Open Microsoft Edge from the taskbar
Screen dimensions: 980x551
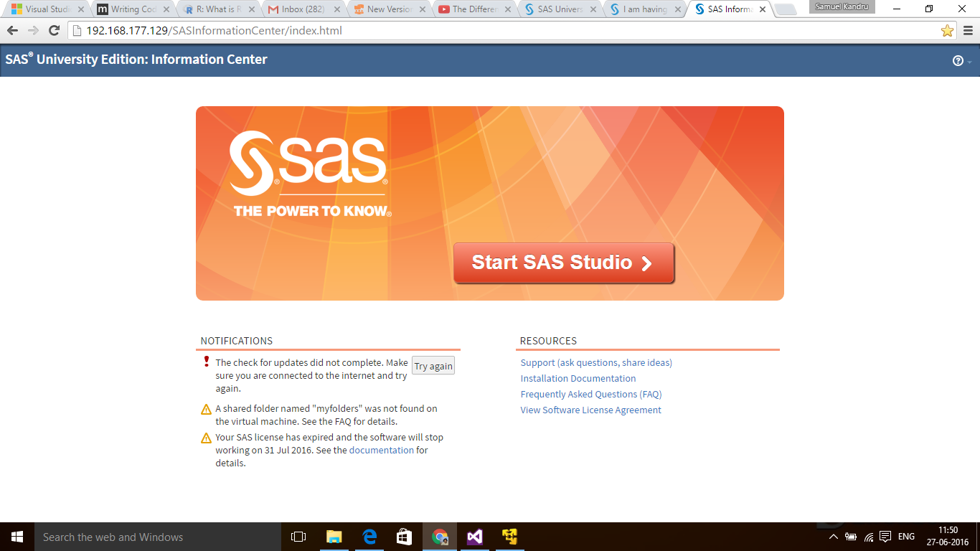tap(369, 536)
